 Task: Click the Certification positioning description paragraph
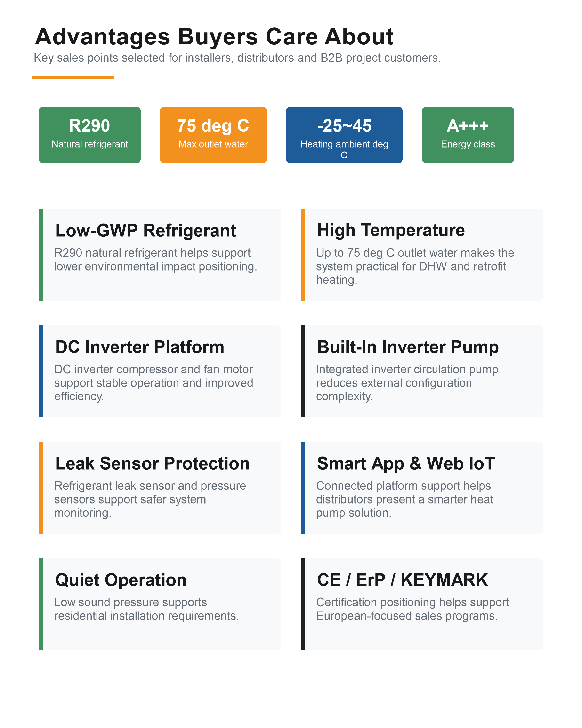coord(412,609)
